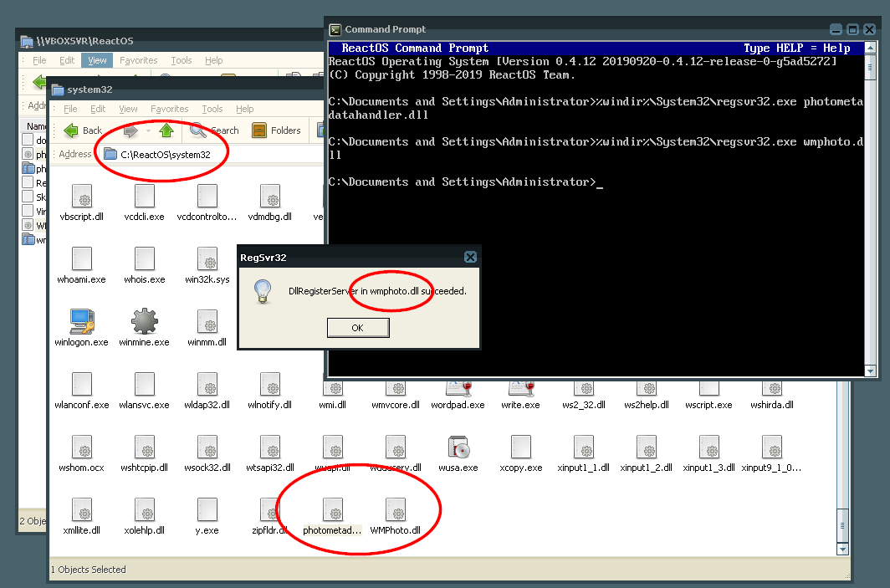890x588 pixels.
Task: Select the wshtcpip.dll file icon
Action: [x=144, y=447]
